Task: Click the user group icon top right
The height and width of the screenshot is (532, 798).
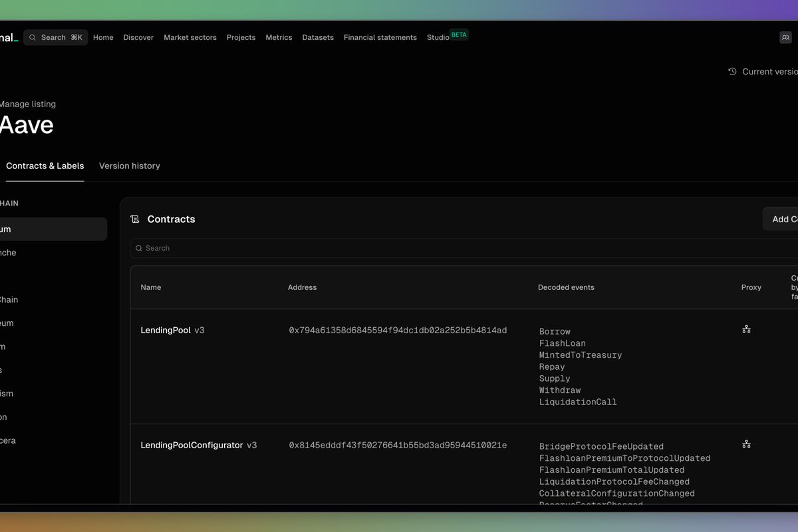Action: click(785, 37)
